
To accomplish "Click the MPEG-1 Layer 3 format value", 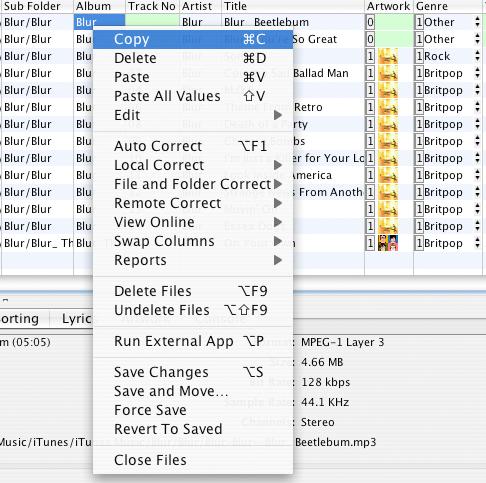I will pyautogui.click(x=342, y=342).
